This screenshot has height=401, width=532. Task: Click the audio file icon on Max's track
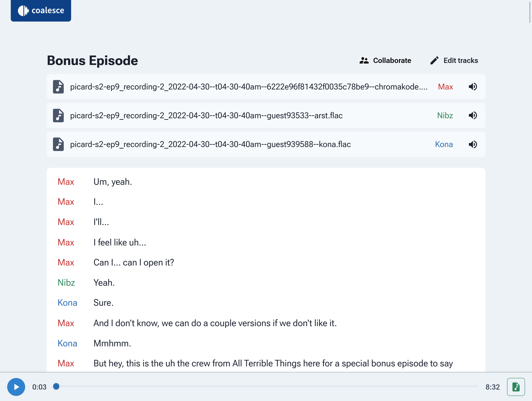[x=58, y=87]
